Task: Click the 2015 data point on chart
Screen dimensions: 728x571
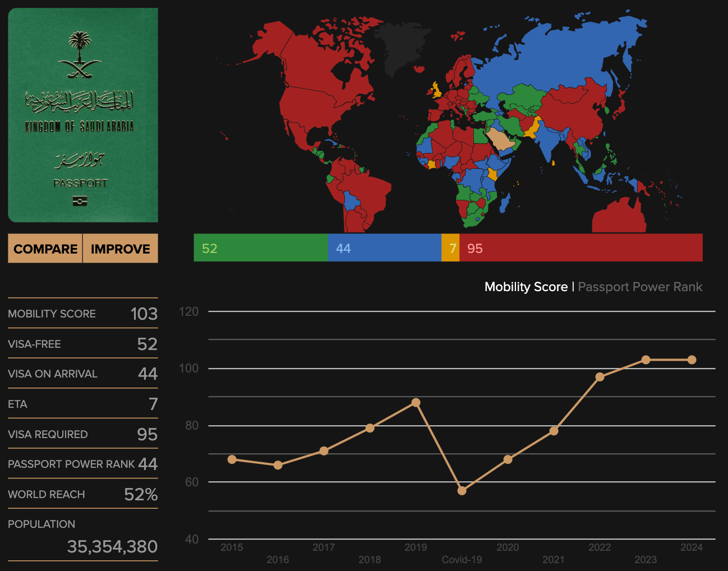Action: tap(232, 459)
